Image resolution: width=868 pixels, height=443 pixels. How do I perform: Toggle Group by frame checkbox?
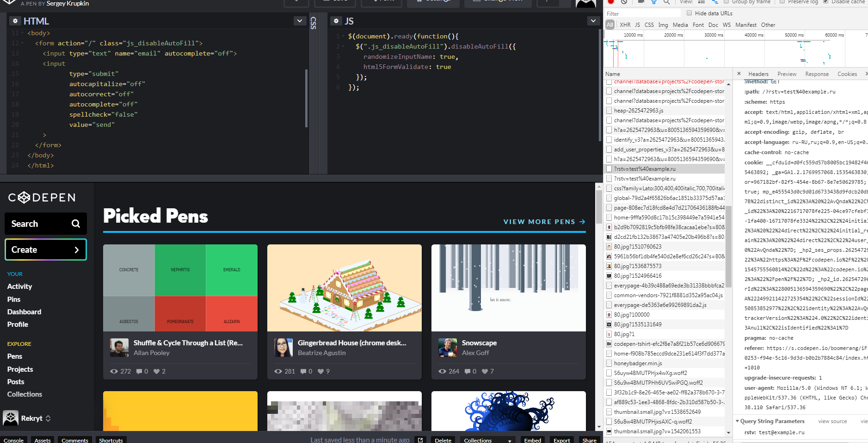coord(726,1)
